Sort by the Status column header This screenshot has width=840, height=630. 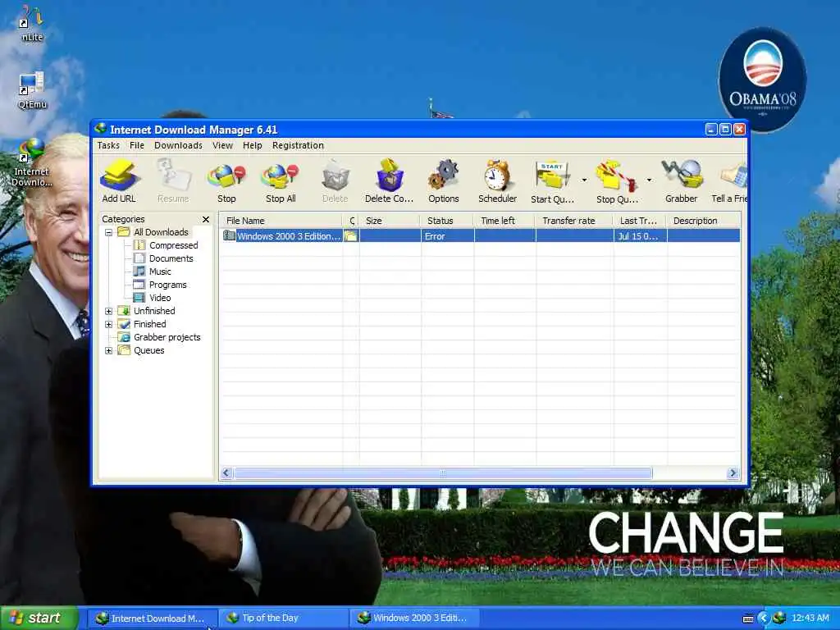point(447,221)
